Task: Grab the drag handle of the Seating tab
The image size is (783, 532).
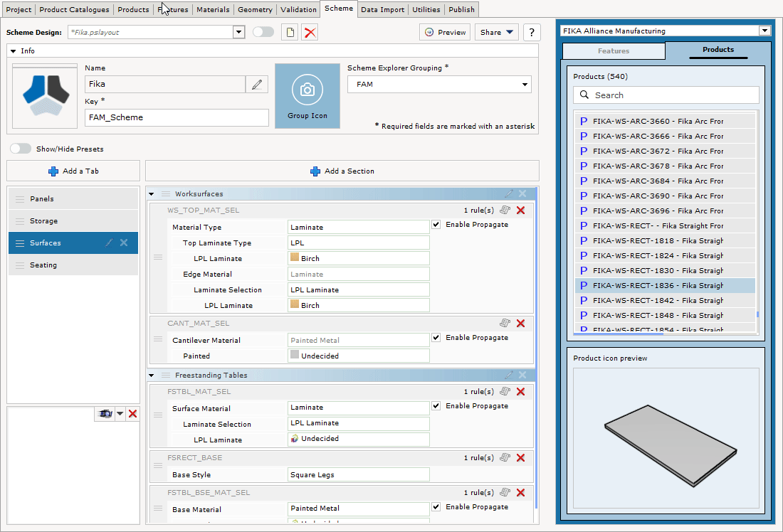Action: pos(20,265)
